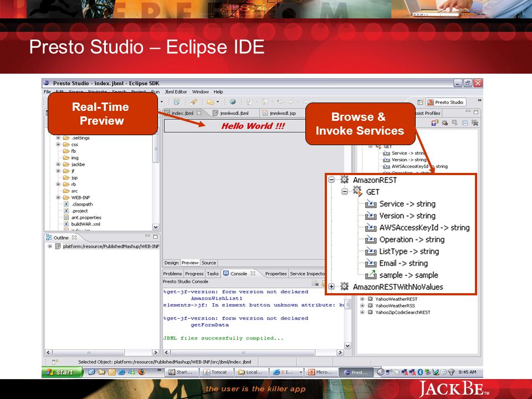Viewport: 532px width, 399px height.
Task: Click console horizontal scrollbar right arrow
Action: pos(340,352)
